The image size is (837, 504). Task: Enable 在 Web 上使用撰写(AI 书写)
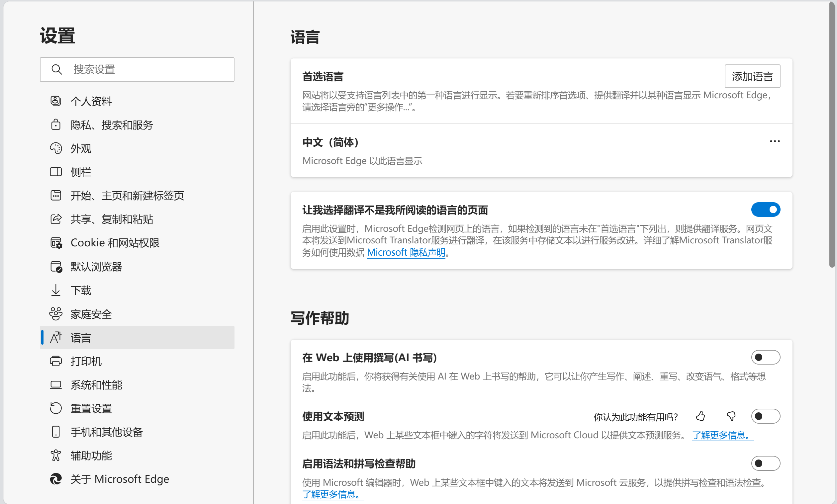(765, 357)
